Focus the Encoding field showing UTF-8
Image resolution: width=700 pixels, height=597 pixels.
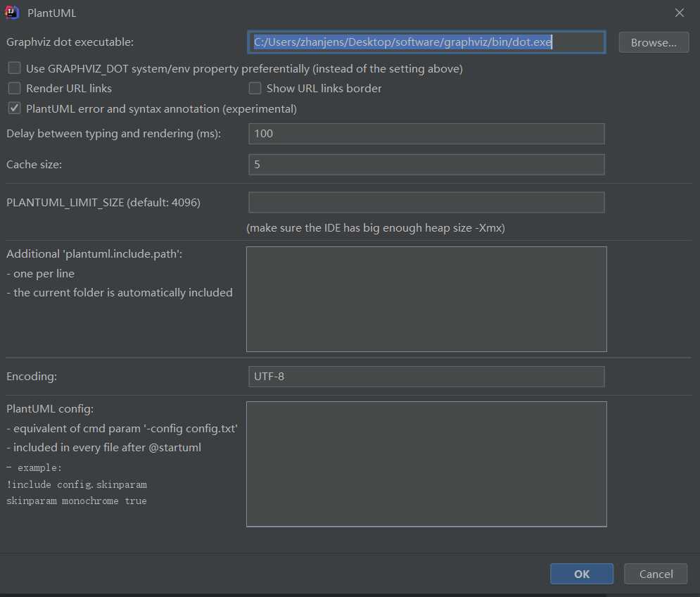pos(426,377)
